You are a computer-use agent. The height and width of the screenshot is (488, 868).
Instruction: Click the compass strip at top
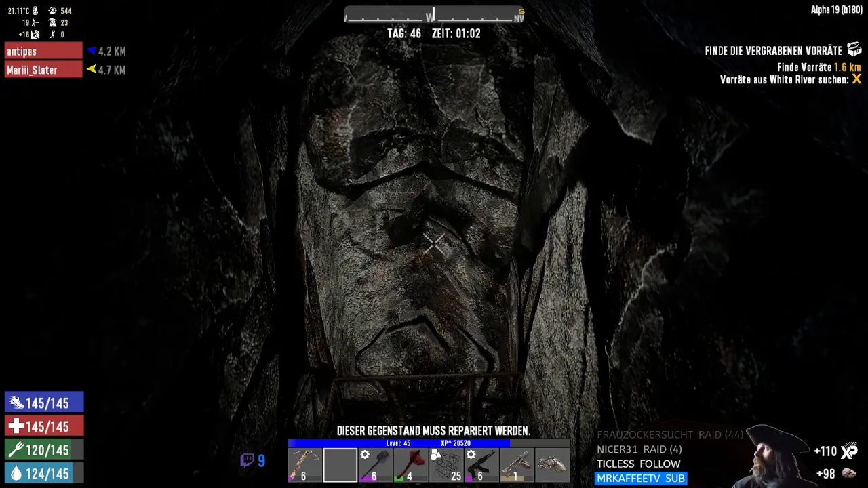coord(434,16)
